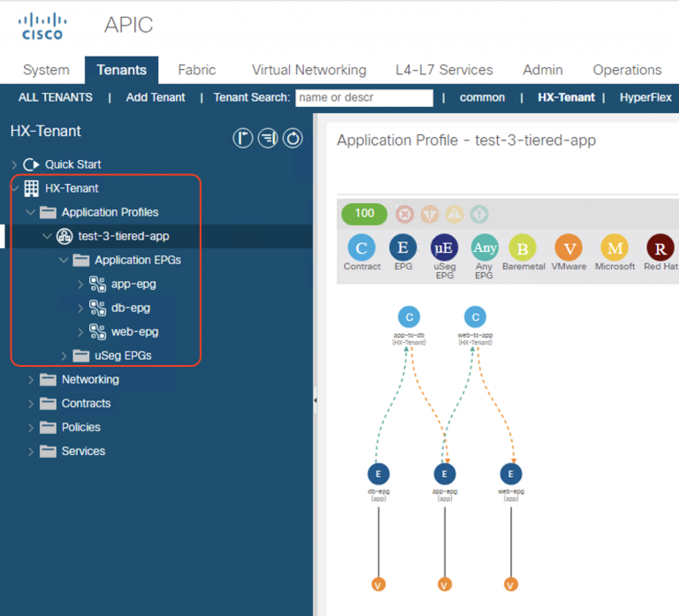Click the health score 100 badge

click(x=364, y=214)
